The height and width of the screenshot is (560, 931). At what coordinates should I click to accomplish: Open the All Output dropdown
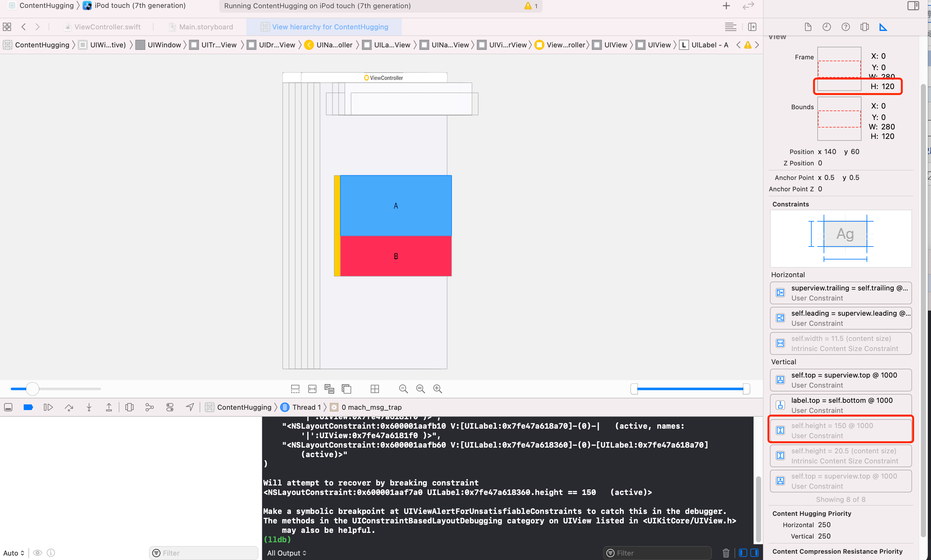tap(286, 553)
